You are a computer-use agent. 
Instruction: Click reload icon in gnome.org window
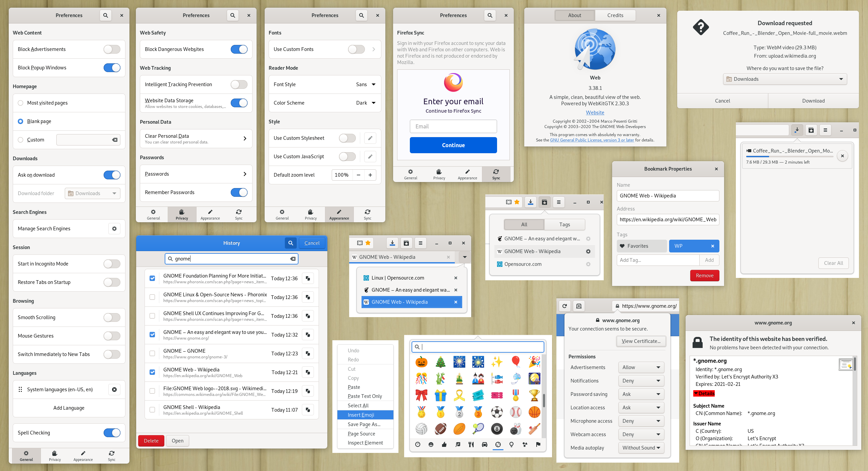564,306
